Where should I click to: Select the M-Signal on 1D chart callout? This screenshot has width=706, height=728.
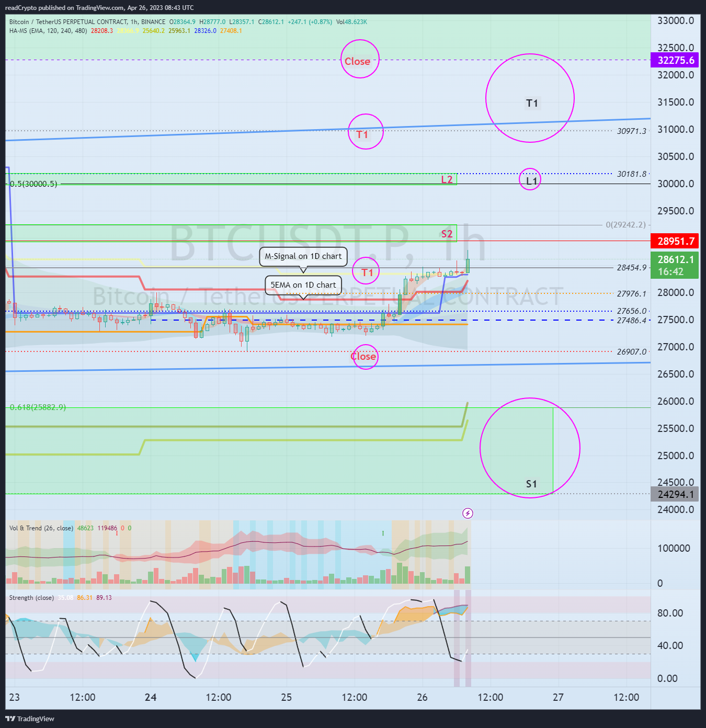pyautogui.click(x=303, y=256)
